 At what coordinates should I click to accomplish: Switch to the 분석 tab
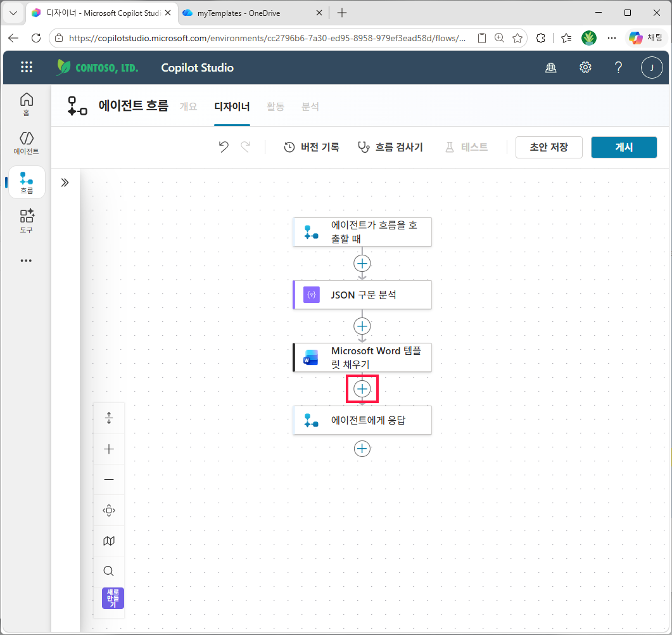(310, 106)
